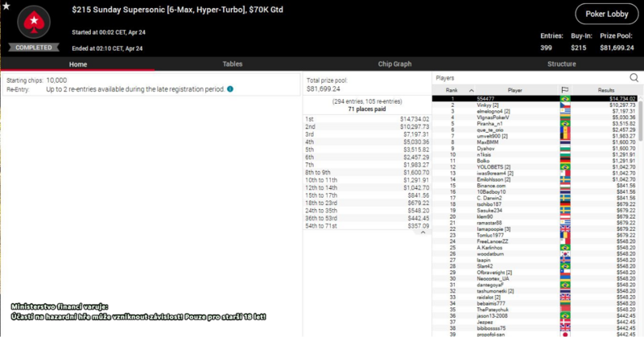The height and width of the screenshot is (337, 644).
Task: Click the Uruguay flag beside elmelogno4 [2]
Action: pos(565,111)
